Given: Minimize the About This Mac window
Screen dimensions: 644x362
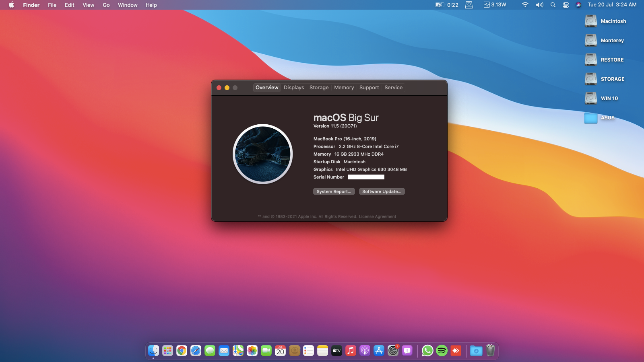Looking at the screenshot, I should (227, 88).
